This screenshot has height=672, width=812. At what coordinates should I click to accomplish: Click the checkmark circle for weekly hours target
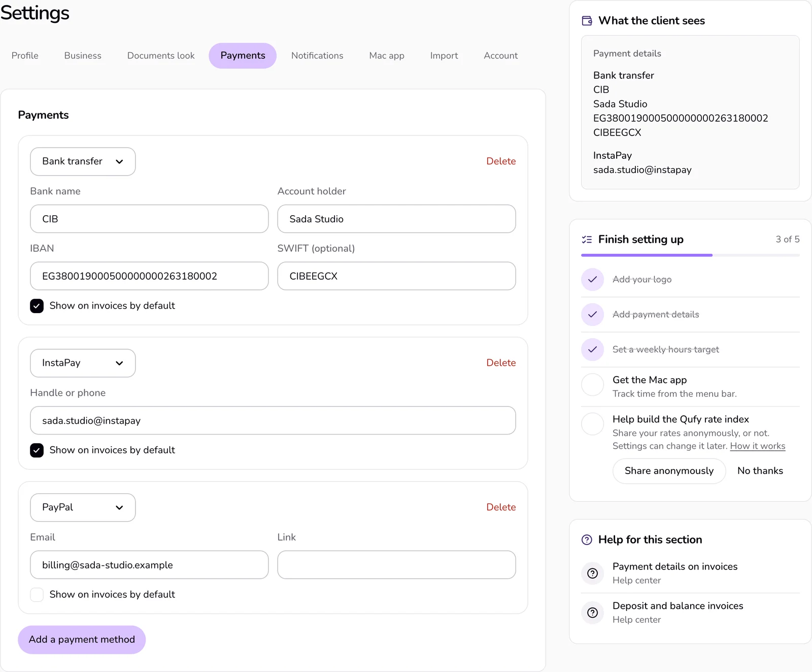(592, 350)
